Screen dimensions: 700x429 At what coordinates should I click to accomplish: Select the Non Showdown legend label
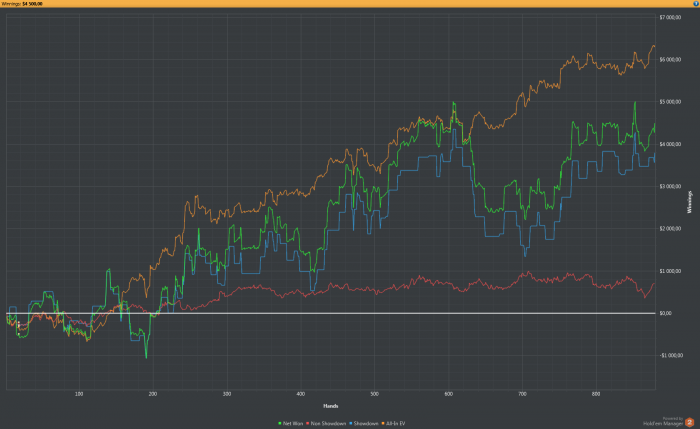click(328, 423)
